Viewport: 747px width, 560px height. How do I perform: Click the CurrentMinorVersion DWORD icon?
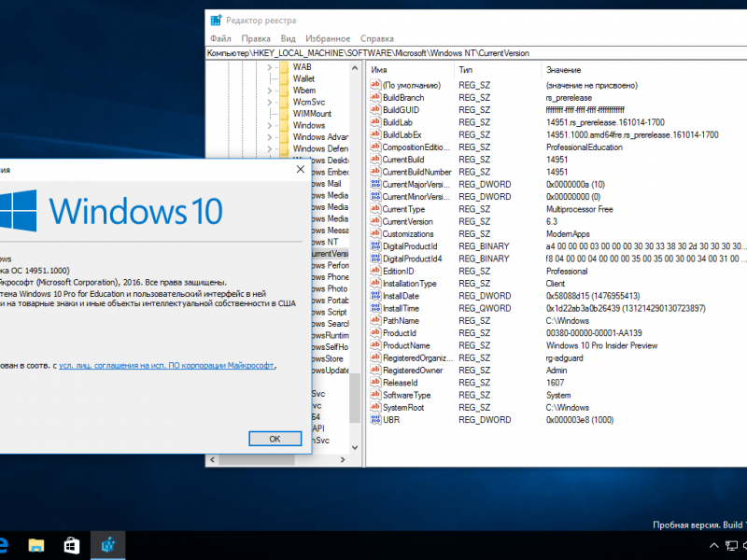375,196
